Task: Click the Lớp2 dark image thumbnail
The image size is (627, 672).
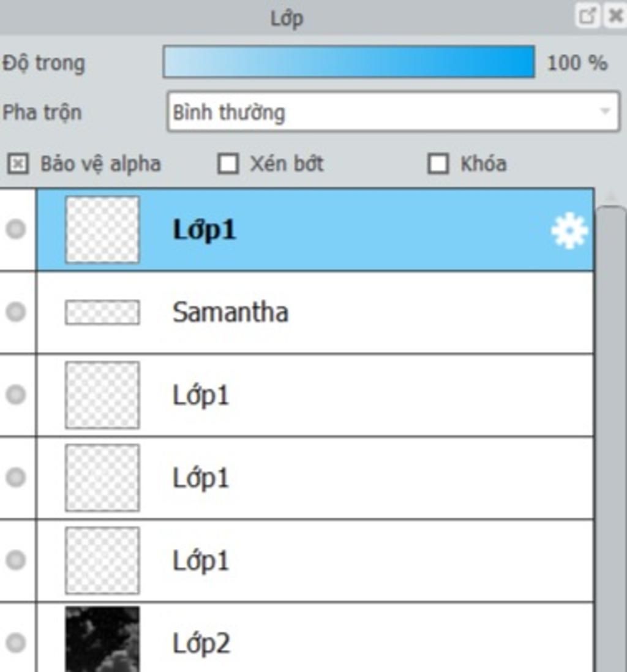Action: 102,639
